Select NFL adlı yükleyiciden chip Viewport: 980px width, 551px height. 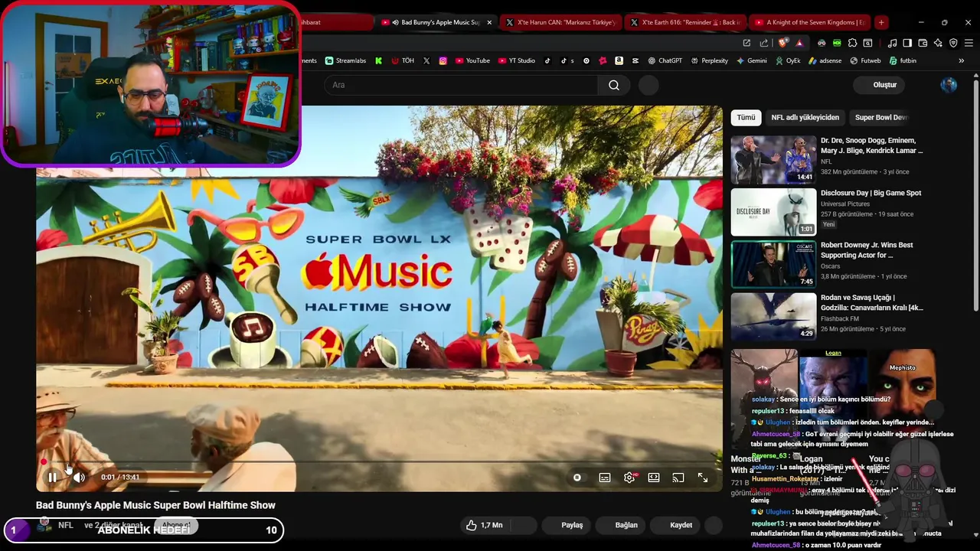805,117
